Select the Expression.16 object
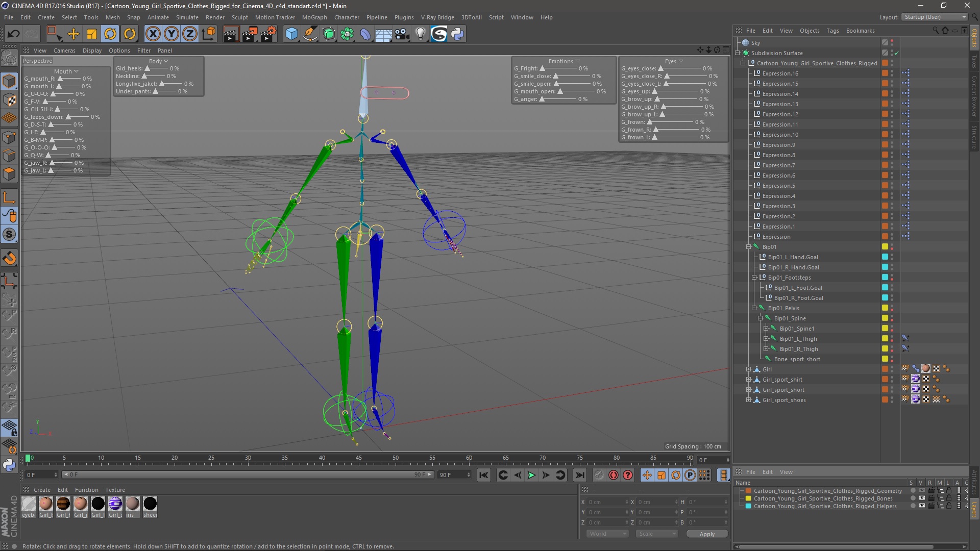This screenshot has height=551, width=980. (780, 73)
